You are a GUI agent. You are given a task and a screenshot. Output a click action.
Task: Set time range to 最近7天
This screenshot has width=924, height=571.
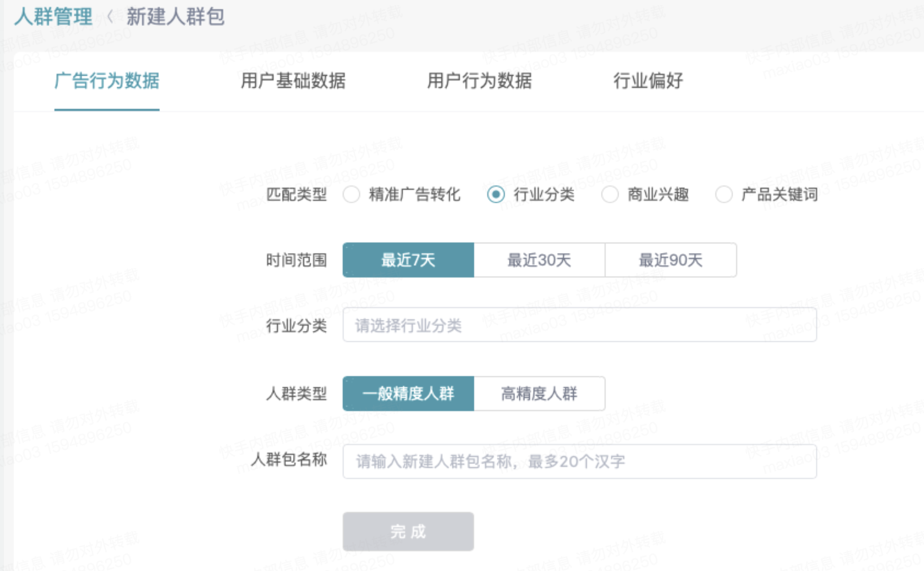point(408,260)
